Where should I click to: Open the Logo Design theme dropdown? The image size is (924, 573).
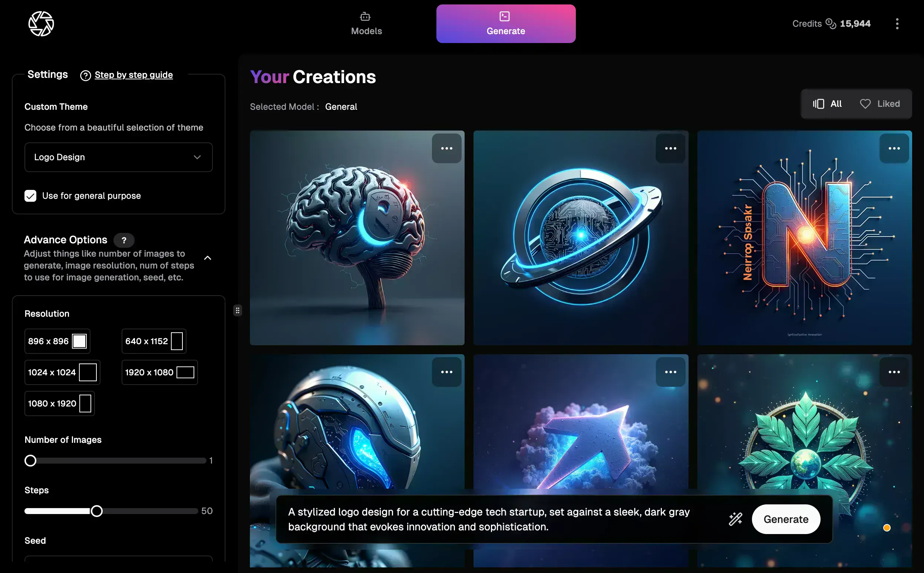click(118, 157)
